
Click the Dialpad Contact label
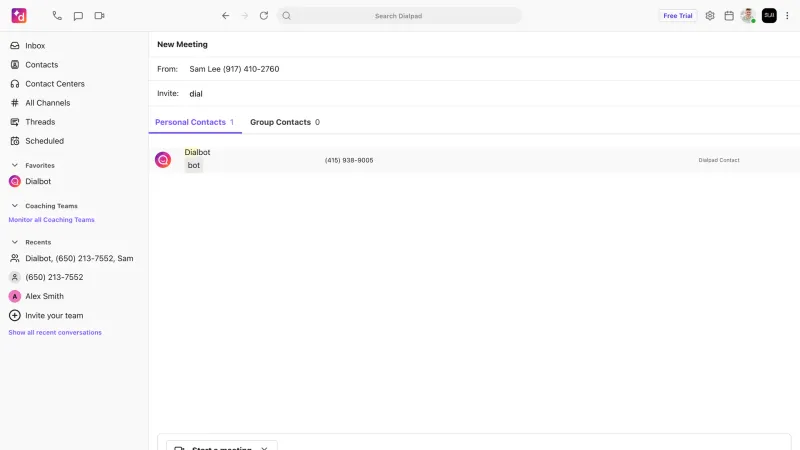pyautogui.click(x=719, y=160)
